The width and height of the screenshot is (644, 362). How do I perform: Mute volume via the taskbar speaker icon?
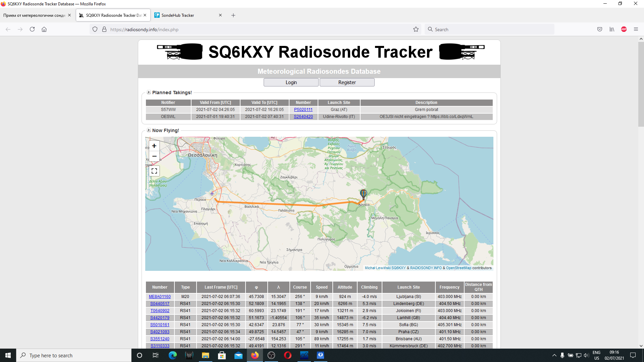[586, 355]
